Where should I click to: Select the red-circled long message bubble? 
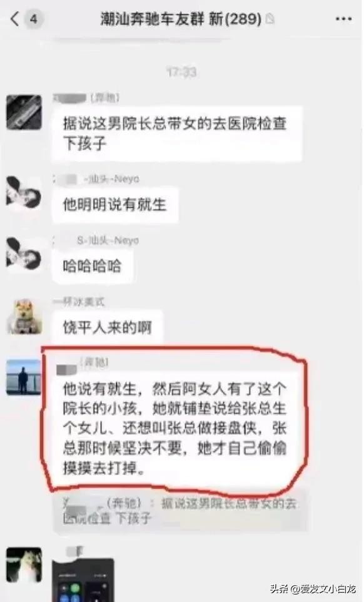pyautogui.click(x=175, y=429)
